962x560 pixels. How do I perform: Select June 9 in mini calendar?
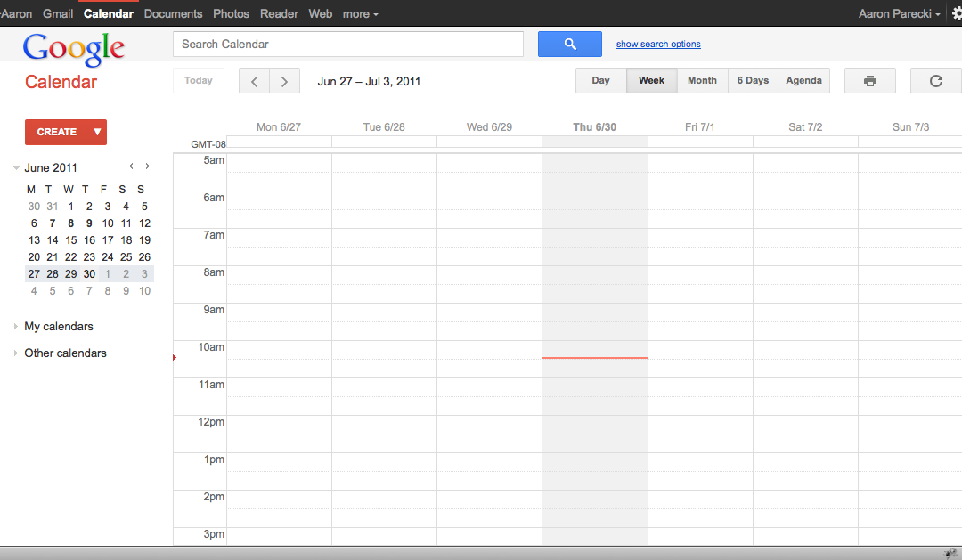tap(89, 223)
